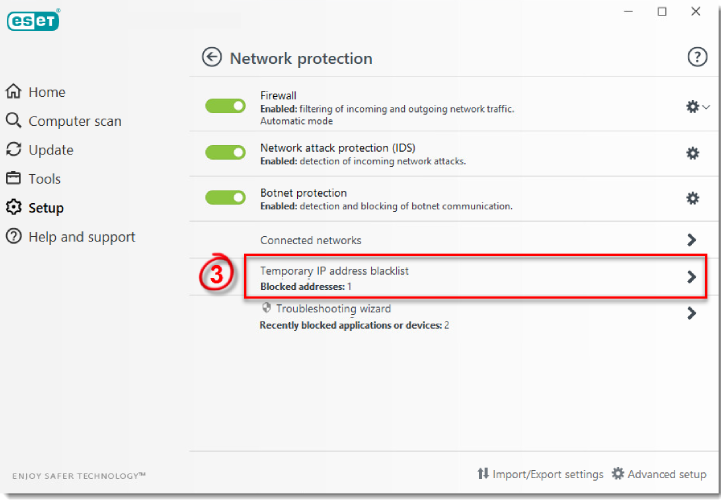721x500 pixels.
Task: Switch off Botnet protection toggle
Action: point(225,197)
